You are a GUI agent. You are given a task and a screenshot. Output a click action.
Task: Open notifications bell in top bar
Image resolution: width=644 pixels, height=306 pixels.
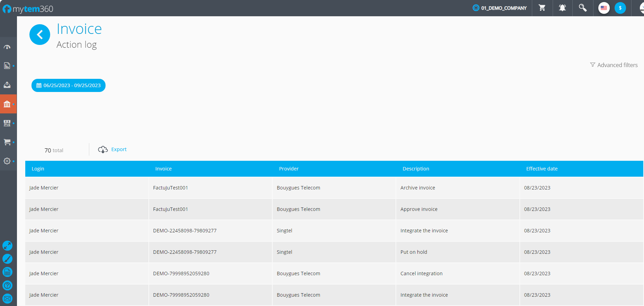click(562, 8)
